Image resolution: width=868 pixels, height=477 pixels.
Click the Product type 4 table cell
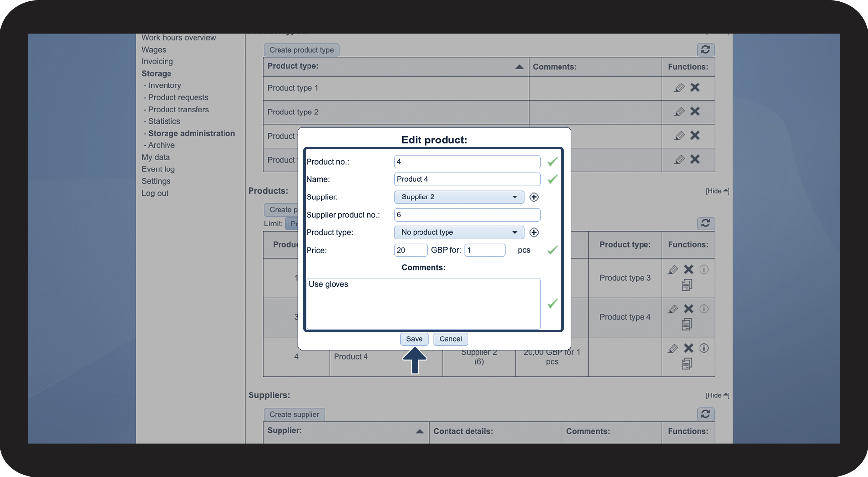coord(625,317)
